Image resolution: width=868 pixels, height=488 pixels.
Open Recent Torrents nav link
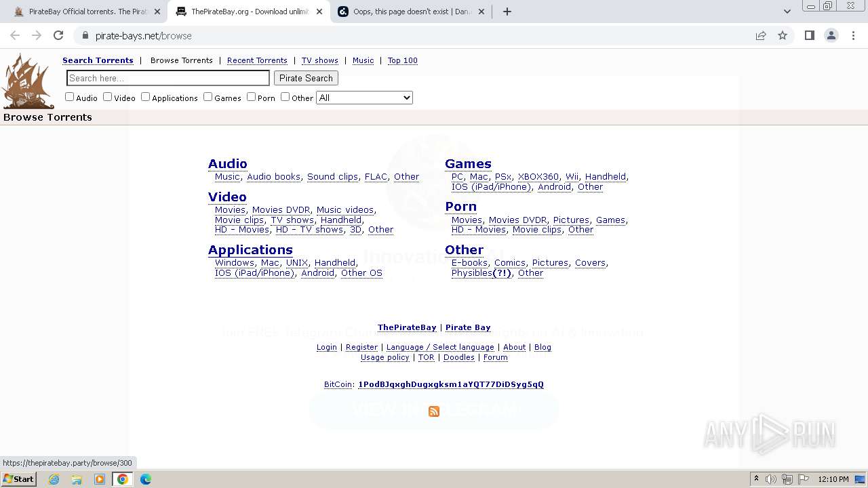coord(257,60)
